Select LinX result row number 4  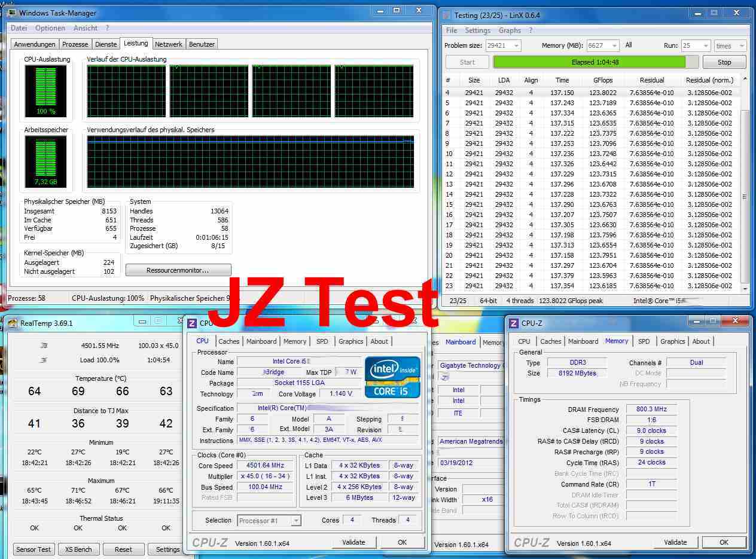592,93
